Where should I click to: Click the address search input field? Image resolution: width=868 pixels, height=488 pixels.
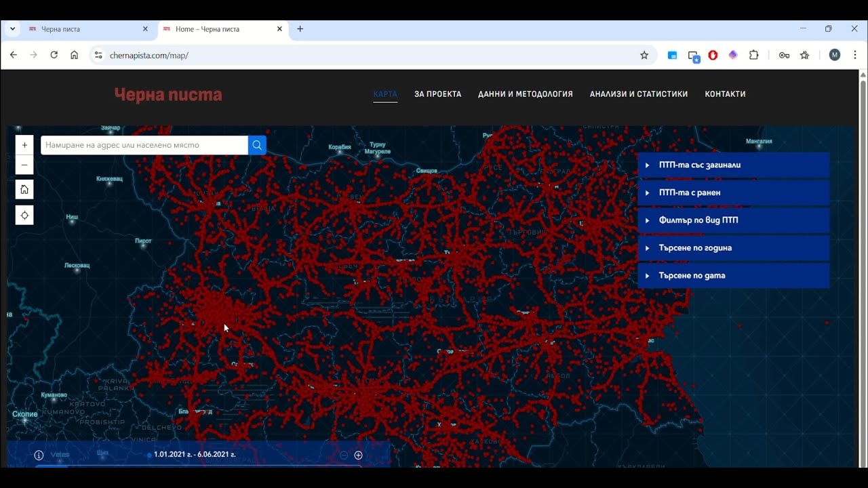click(144, 145)
